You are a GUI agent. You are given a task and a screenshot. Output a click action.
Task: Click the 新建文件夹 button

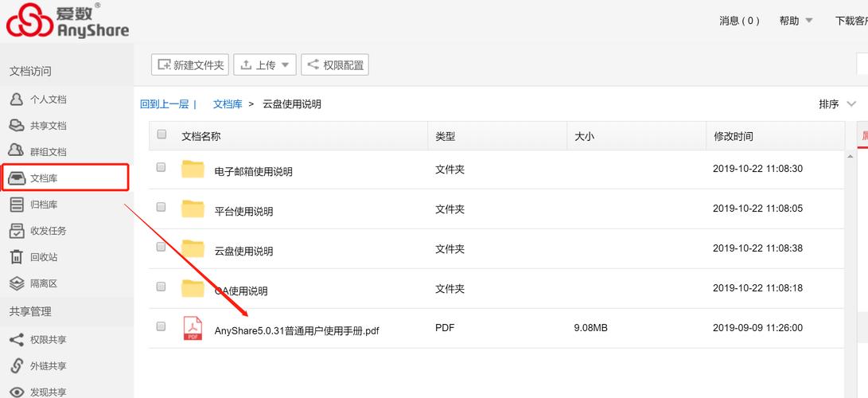(x=190, y=64)
